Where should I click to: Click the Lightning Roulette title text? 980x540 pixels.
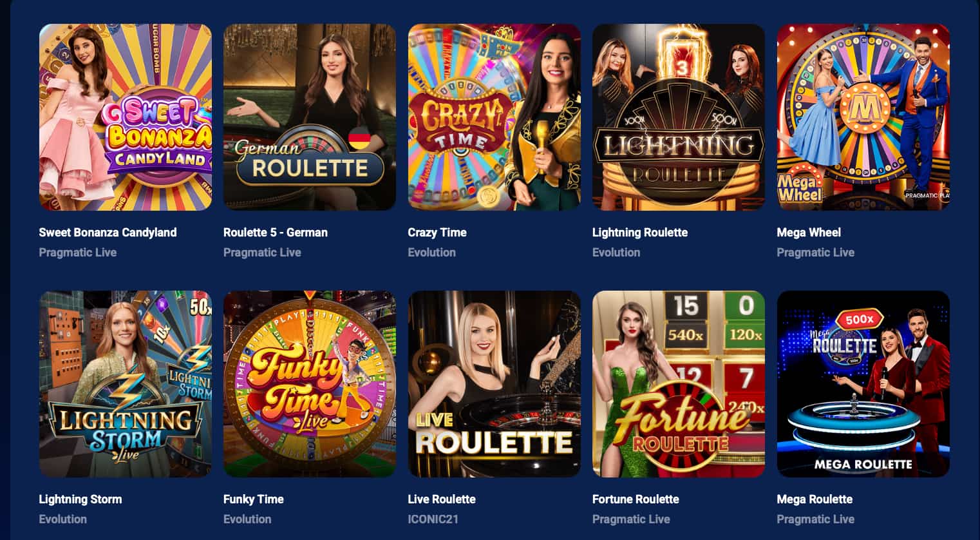(x=640, y=233)
